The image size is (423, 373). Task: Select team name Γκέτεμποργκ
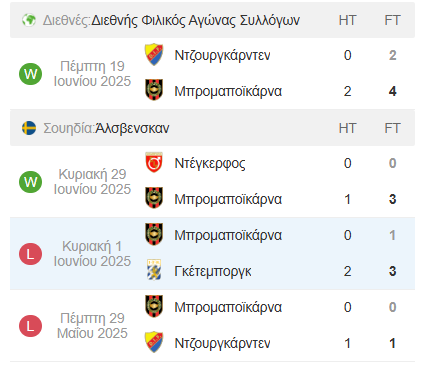pos(213,271)
